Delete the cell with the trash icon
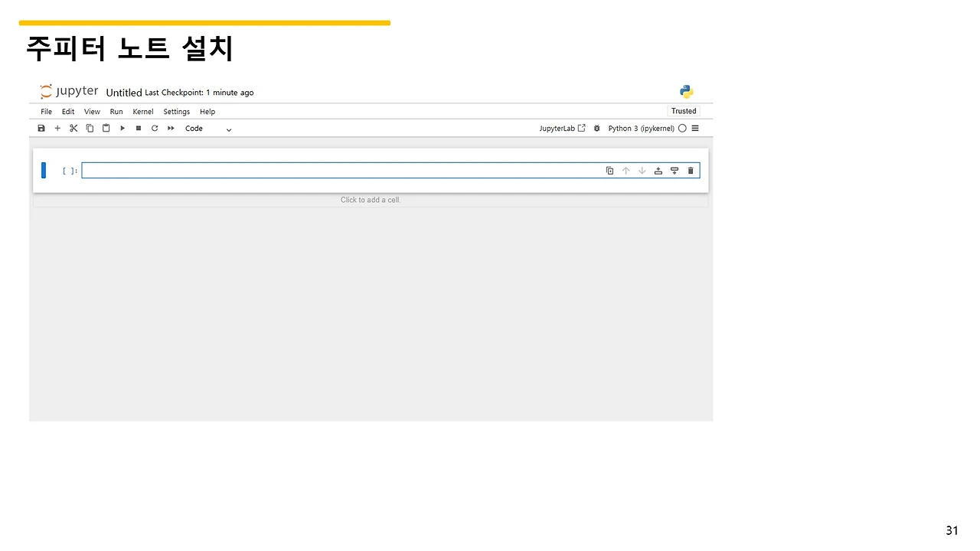Screen dimensions: 980x551 coord(691,171)
